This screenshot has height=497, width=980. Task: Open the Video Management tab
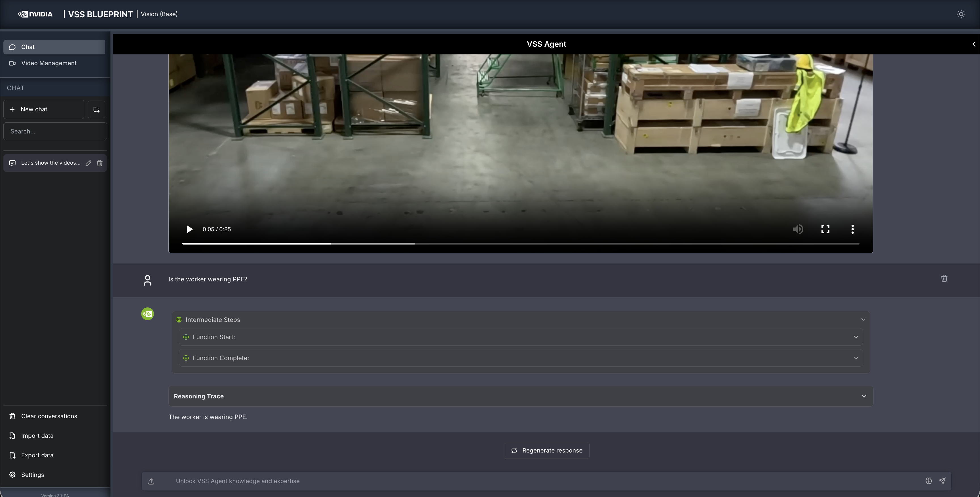(x=49, y=63)
